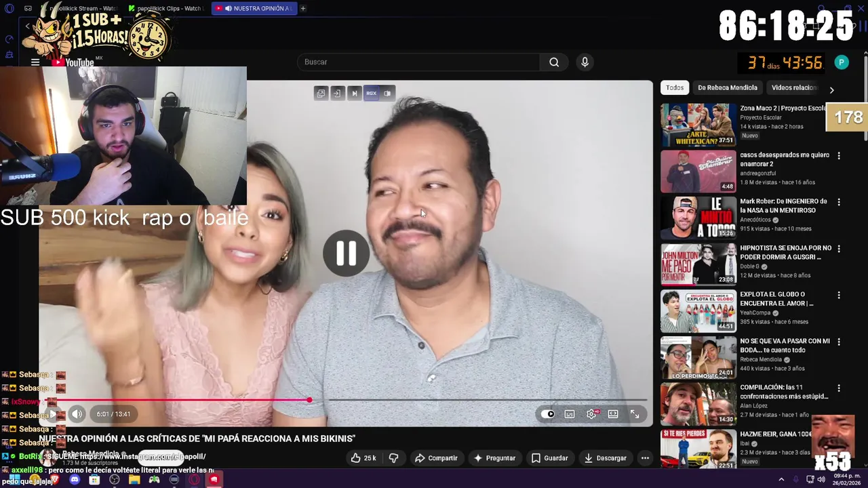Select the "De Rebeca Mendiola" chip
This screenshot has height=488, width=868.
coord(728,87)
